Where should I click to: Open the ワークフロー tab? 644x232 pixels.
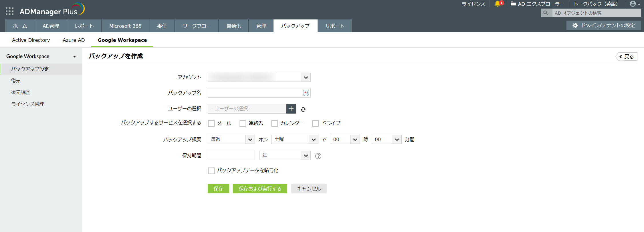[196, 26]
